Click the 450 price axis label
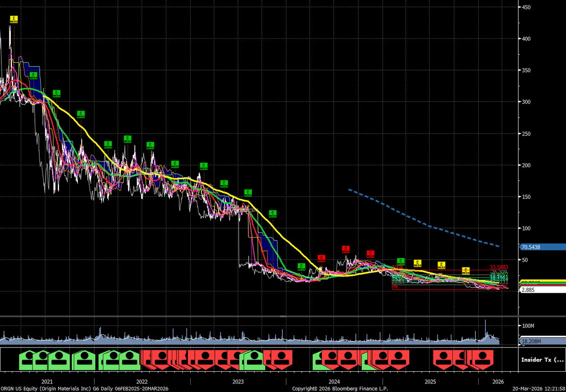This screenshot has height=392, width=566. [527, 7]
